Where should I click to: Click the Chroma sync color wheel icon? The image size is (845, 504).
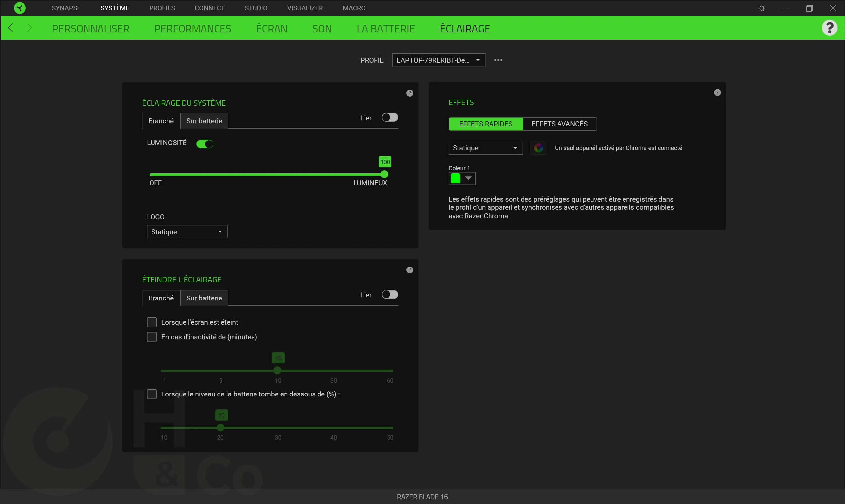click(x=538, y=148)
